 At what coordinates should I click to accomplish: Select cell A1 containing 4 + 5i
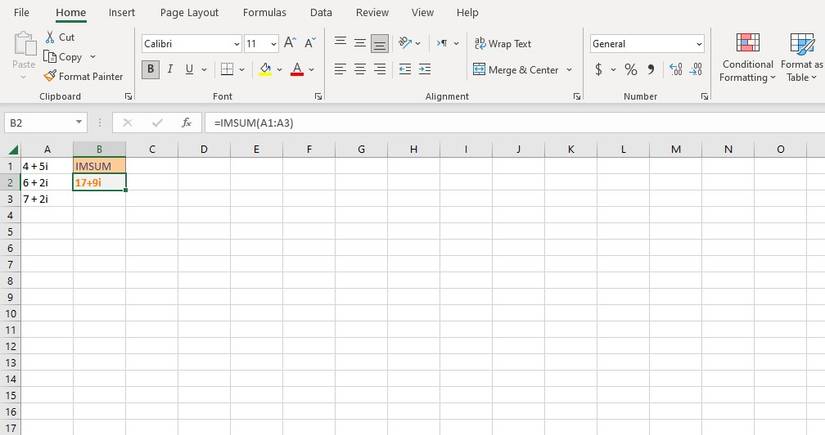(47, 166)
